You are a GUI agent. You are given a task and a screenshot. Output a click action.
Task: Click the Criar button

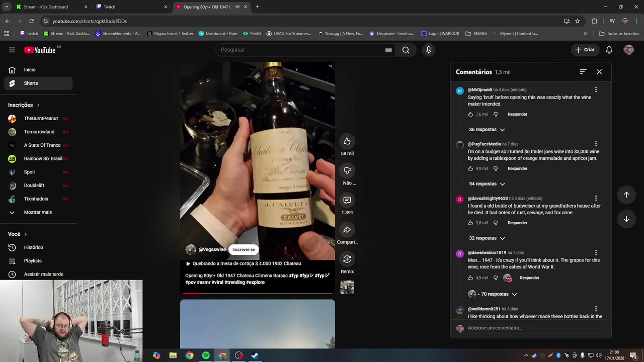coord(585,50)
